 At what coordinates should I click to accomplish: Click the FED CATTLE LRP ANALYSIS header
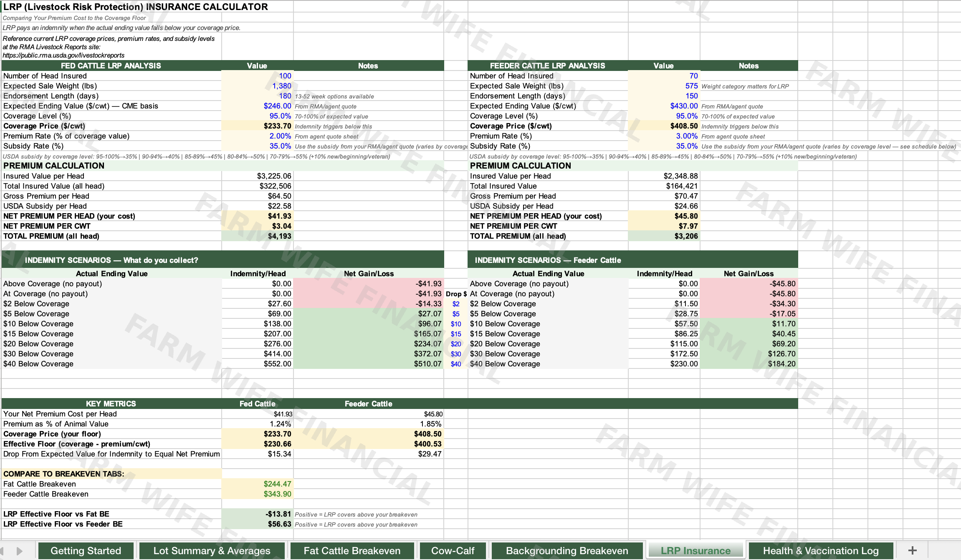point(111,66)
